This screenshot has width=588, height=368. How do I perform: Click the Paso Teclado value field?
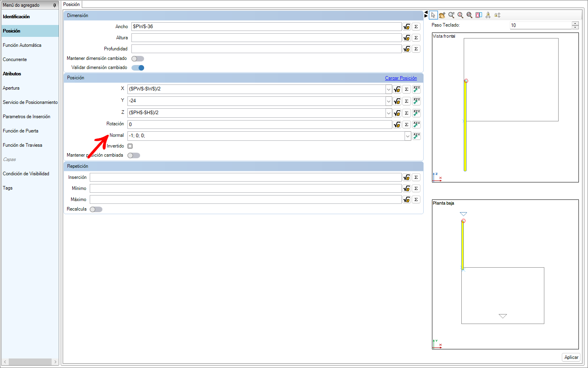[x=541, y=25]
